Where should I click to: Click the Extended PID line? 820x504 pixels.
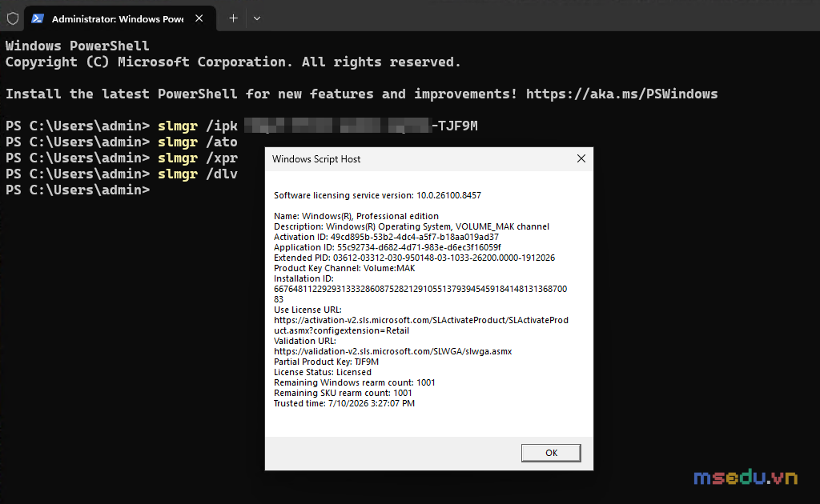[414, 258]
